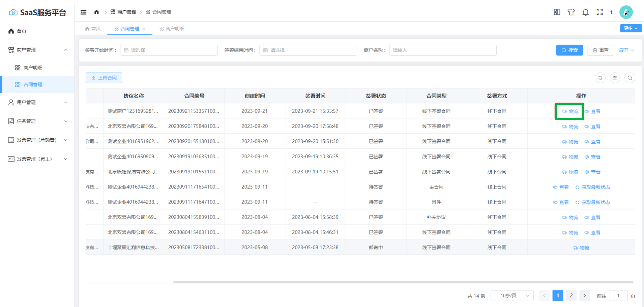Click the 商户名称 input field

[x=442, y=50]
